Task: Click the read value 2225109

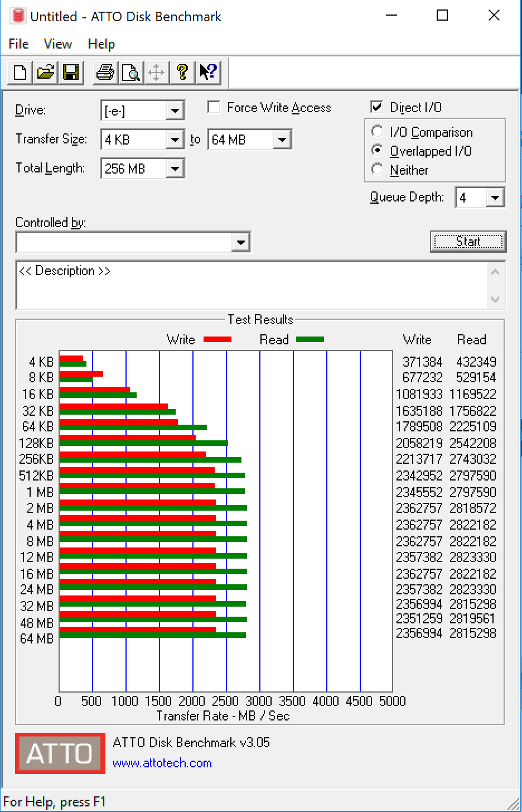Action: [473, 426]
